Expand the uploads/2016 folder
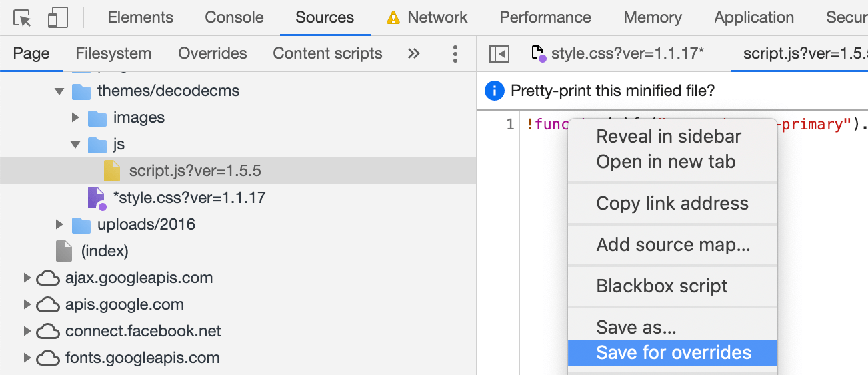The width and height of the screenshot is (868, 375). 59,225
